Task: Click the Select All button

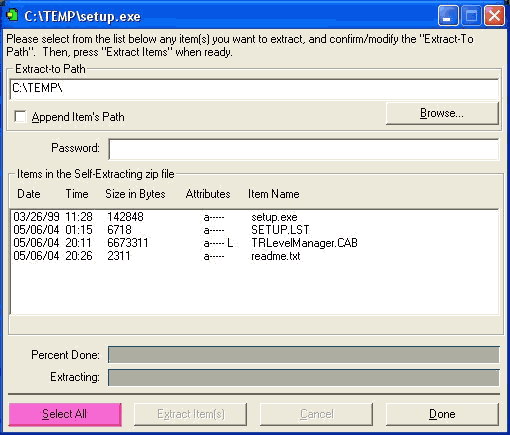Action: (x=65, y=414)
